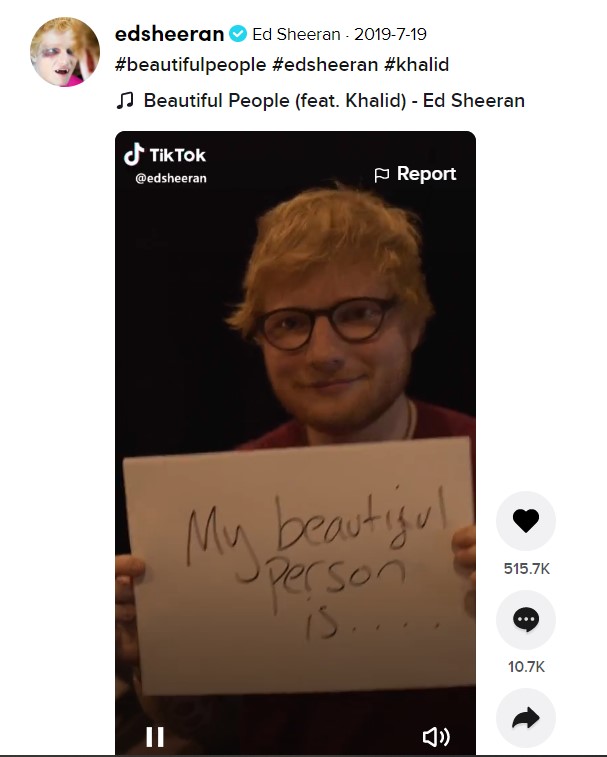Screen dimensions: 607x757
Task: Mute the video sound with speaker icon
Action: (436, 737)
